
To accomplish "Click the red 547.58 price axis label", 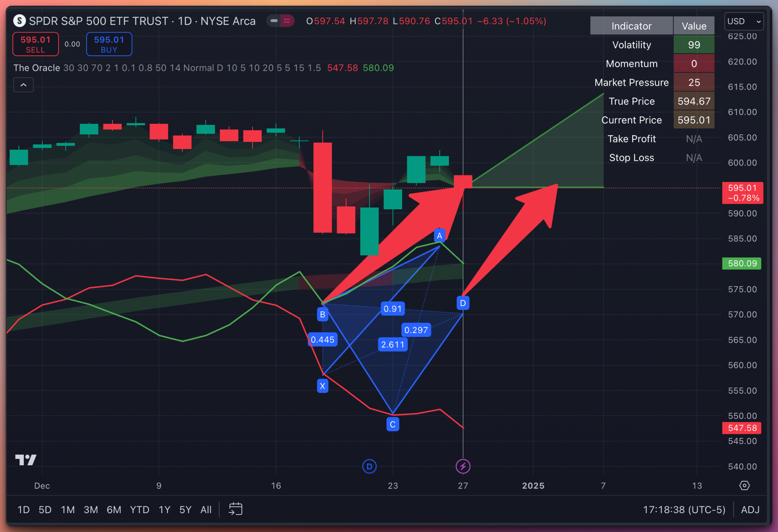I will coord(742,428).
